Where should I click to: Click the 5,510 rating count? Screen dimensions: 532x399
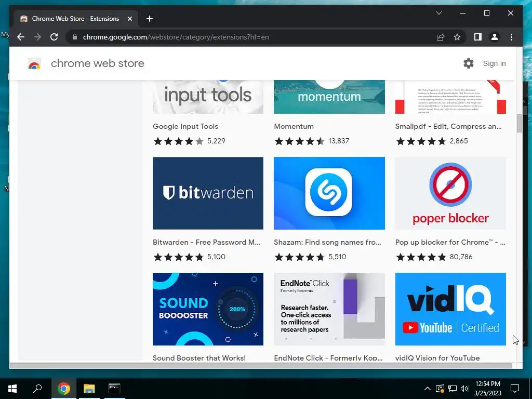pyautogui.click(x=337, y=257)
